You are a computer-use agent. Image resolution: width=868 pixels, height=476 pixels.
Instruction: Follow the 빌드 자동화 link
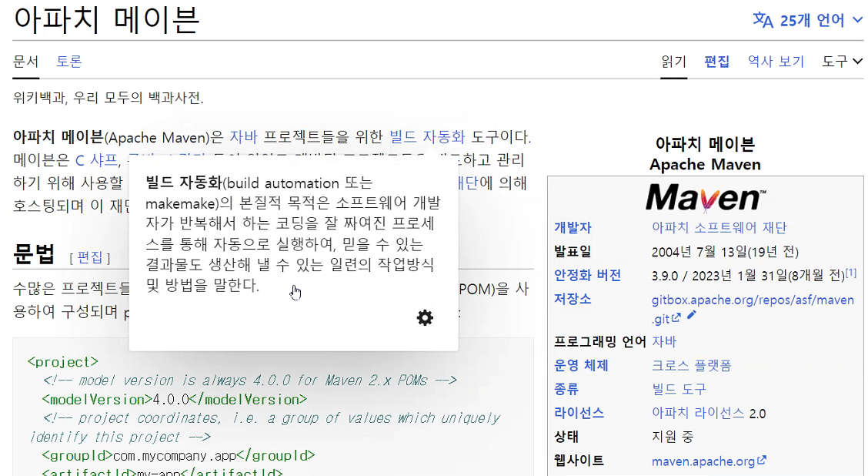tap(427, 136)
